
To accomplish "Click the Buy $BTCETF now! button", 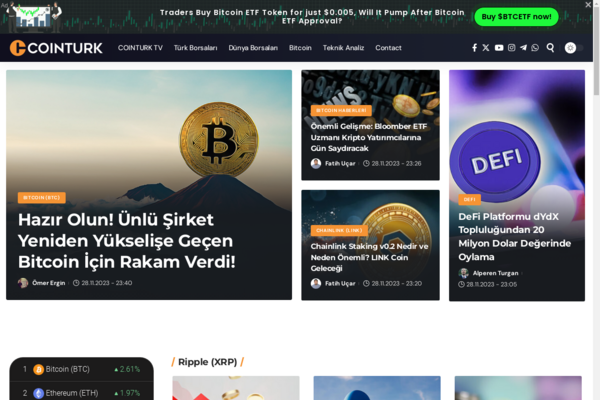I will coord(516,17).
